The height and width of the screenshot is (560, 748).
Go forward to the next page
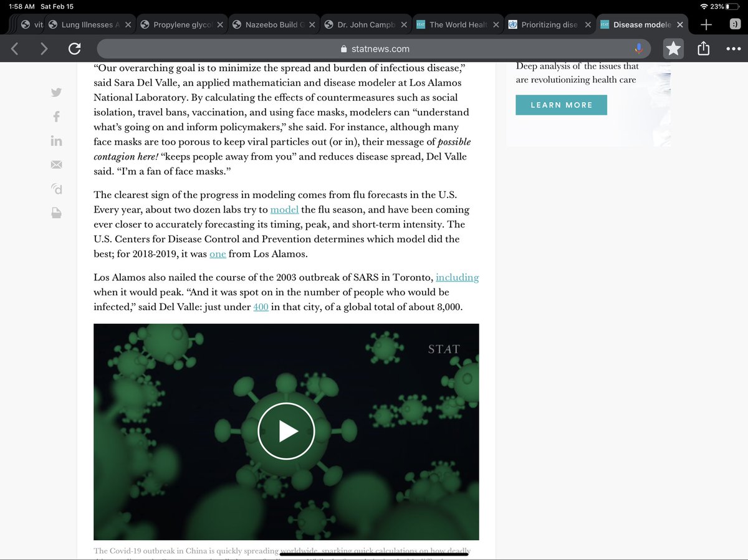pos(44,49)
